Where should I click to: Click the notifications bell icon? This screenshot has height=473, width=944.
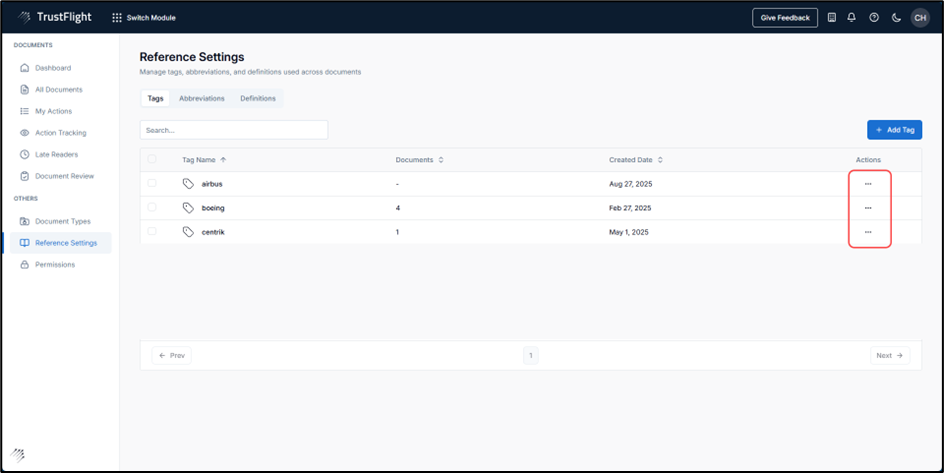[851, 18]
